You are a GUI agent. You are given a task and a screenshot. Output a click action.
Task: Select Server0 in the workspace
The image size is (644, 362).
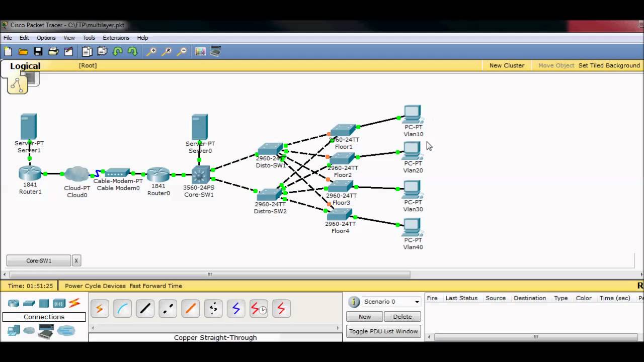tap(200, 127)
